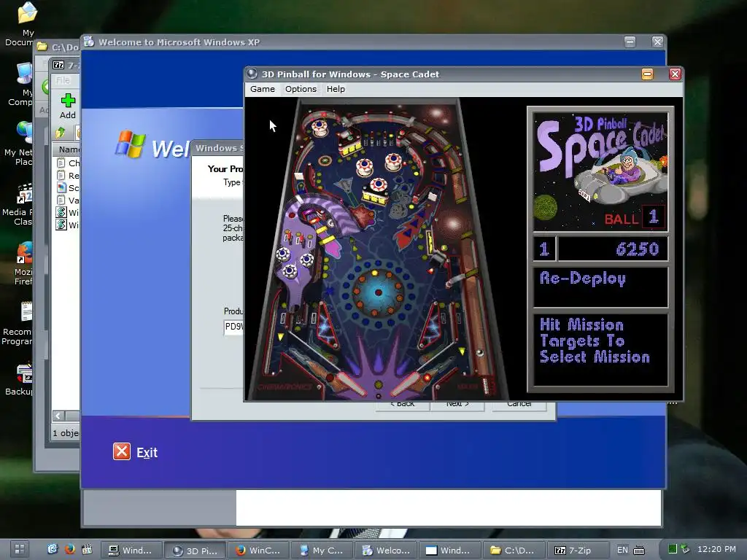
Task: Open the File menu in 7-Zip
Action: tap(63, 80)
